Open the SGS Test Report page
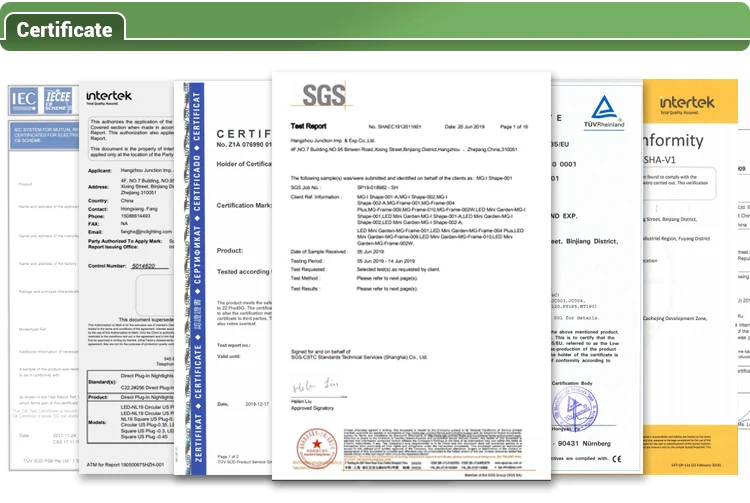 (411, 276)
